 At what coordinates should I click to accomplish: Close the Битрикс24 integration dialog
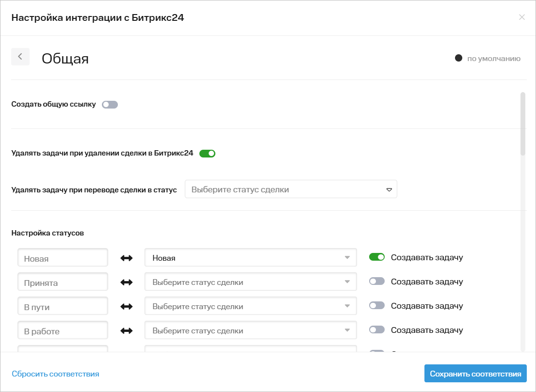[x=522, y=17]
